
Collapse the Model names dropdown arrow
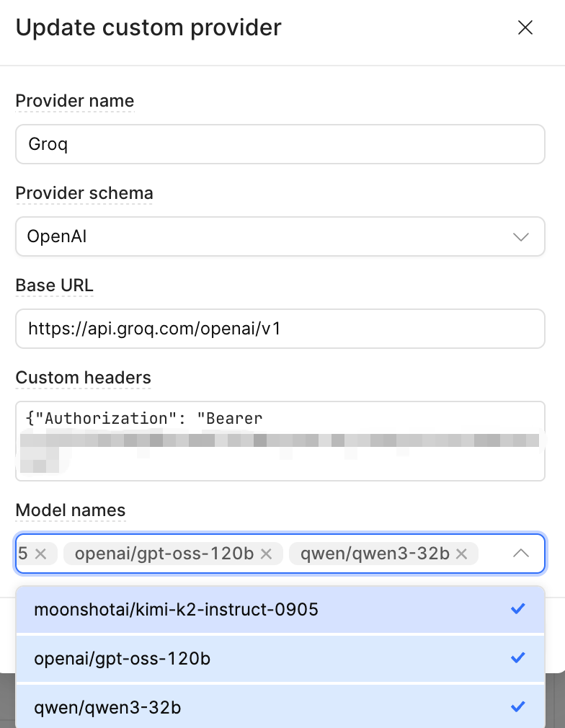coord(520,554)
